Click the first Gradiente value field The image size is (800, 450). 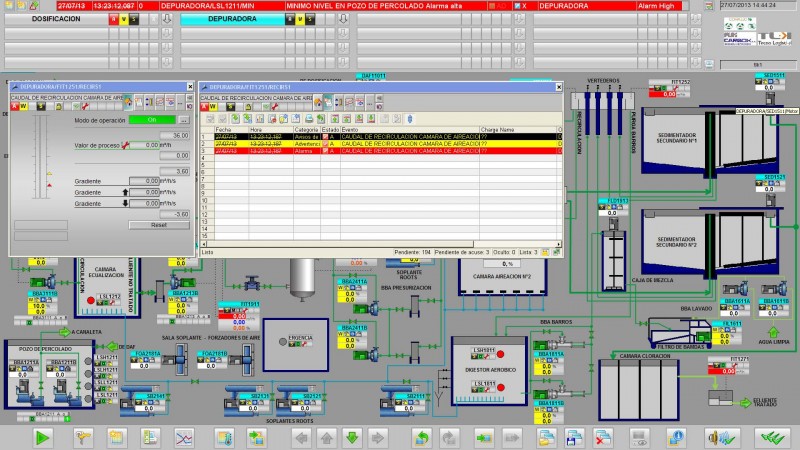click(144, 181)
